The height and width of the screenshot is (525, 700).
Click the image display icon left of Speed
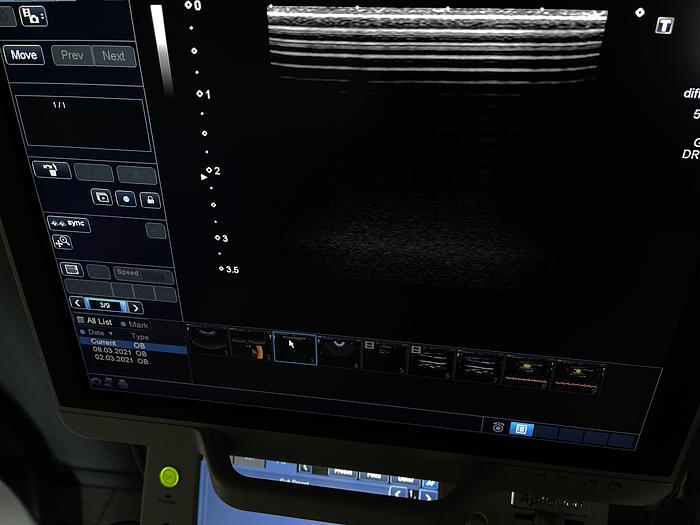pos(71,270)
